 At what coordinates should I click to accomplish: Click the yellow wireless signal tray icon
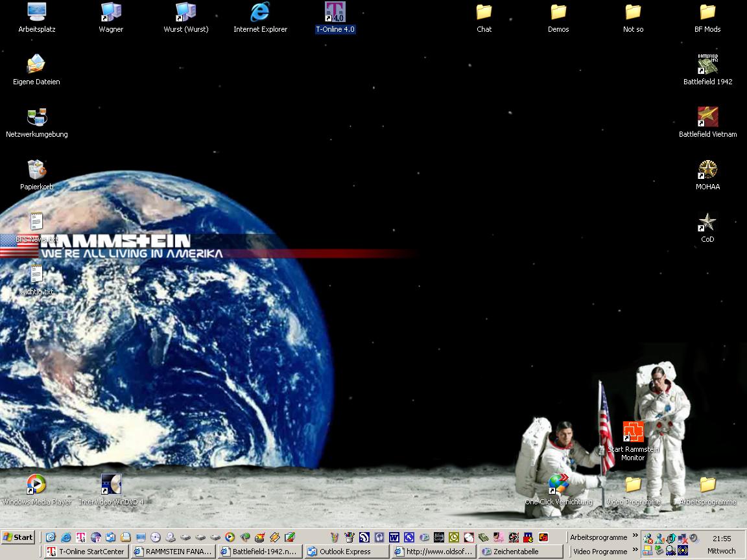coord(683,551)
